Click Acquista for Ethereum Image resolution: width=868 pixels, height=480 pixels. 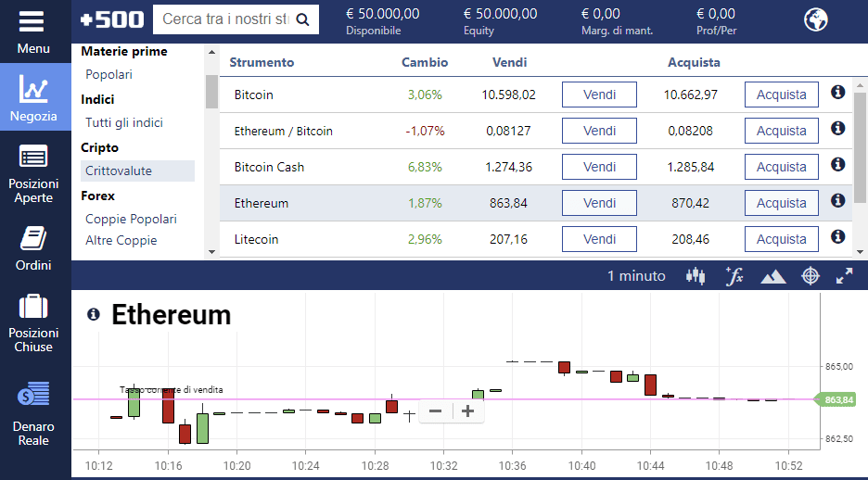[x=782, y=203]
